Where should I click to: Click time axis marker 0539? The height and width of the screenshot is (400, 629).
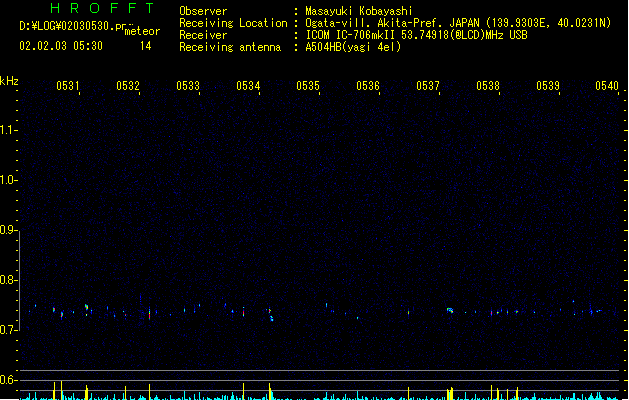coord(548,86)
